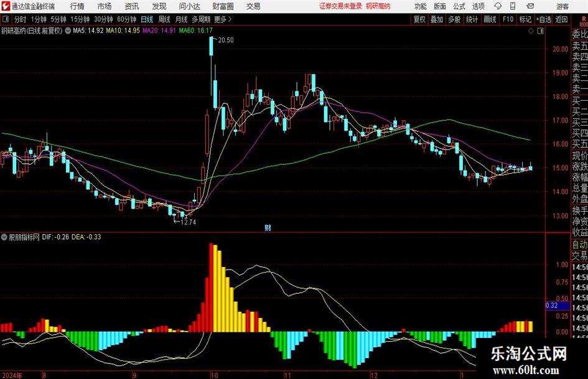Click month 11 on the time axis
Screen dimensions: 588x379
[287, 375]
